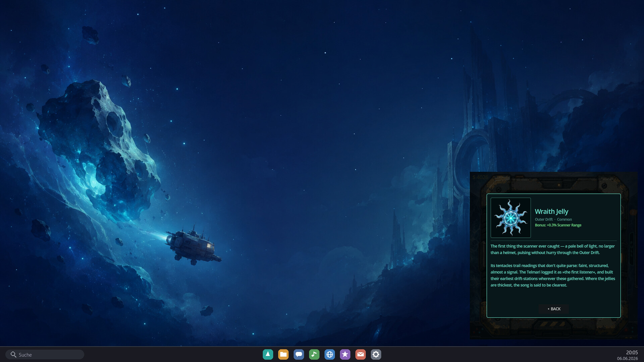Click the Wraith Jelly creature portrait

(x=511, y=218)
